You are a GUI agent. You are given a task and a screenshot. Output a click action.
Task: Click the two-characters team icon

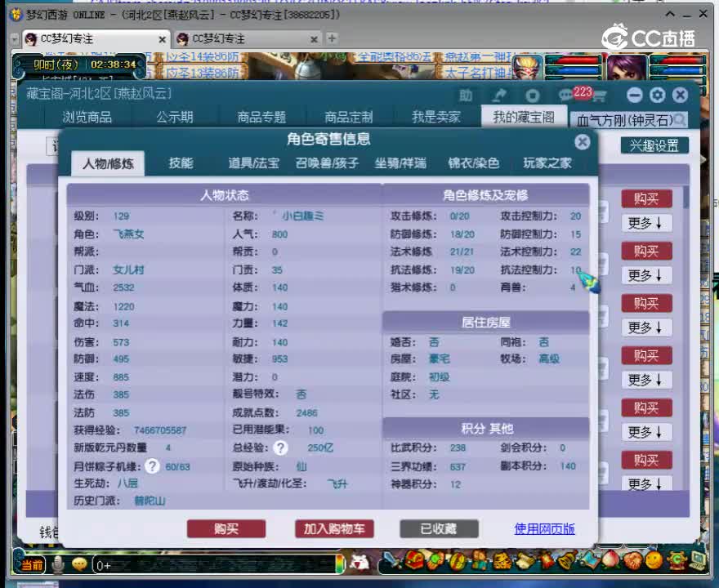point(480,559)
